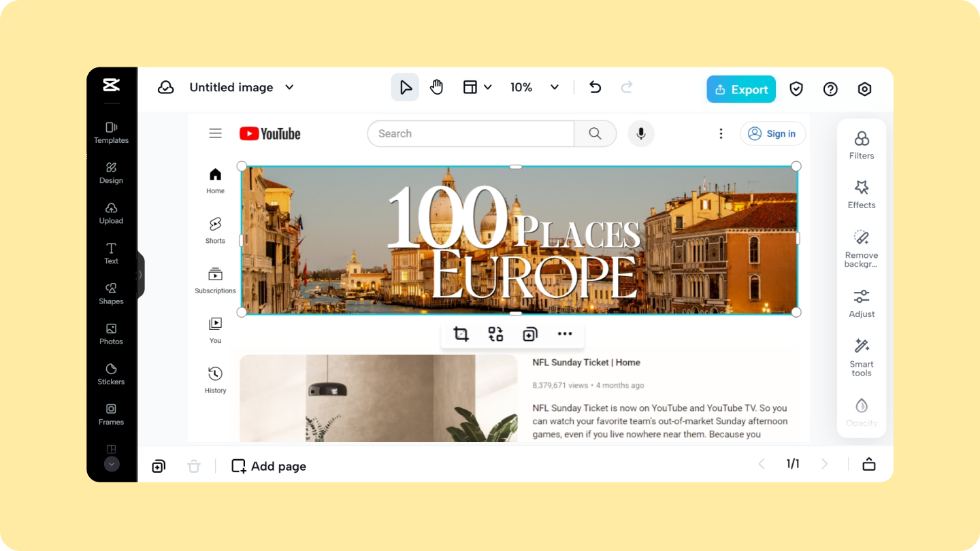Image resolution: width=980 pixels, height=551 pixels.
Task: Open the Stickers panel
Action: [x=111, y=375]
